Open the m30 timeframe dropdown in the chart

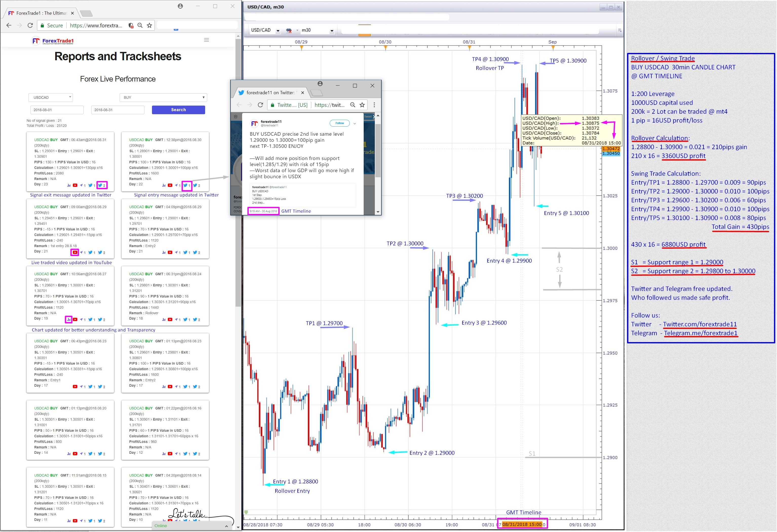click(332, 31)
